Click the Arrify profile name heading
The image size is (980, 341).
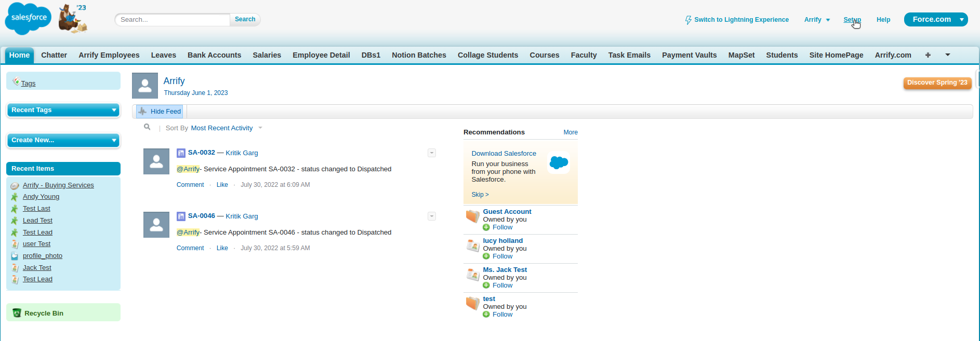tap(174, 81)
